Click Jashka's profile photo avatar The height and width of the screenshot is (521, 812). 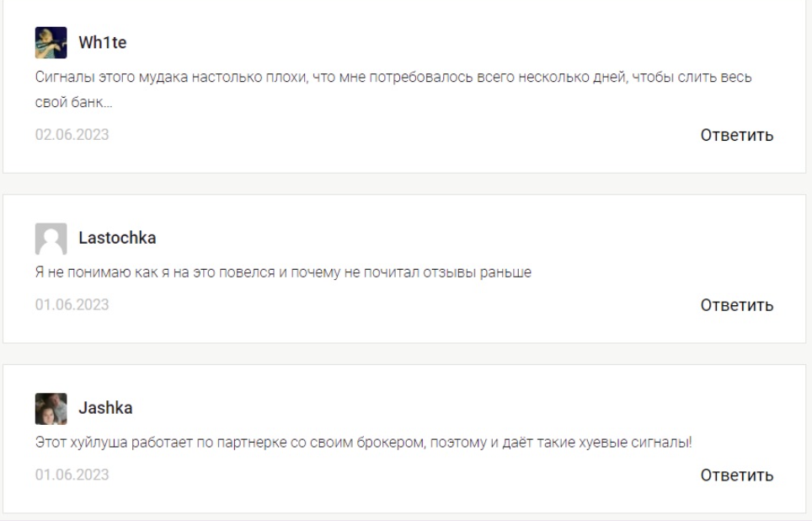[51, 408]
